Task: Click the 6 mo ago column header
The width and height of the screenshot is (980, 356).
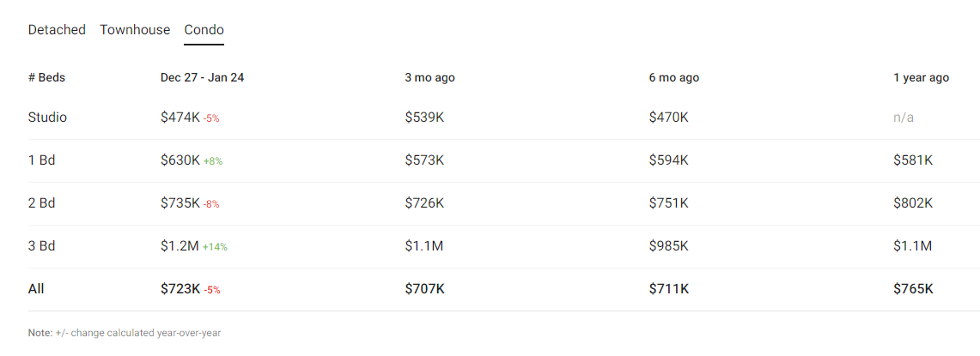Action: pos(674,78)
